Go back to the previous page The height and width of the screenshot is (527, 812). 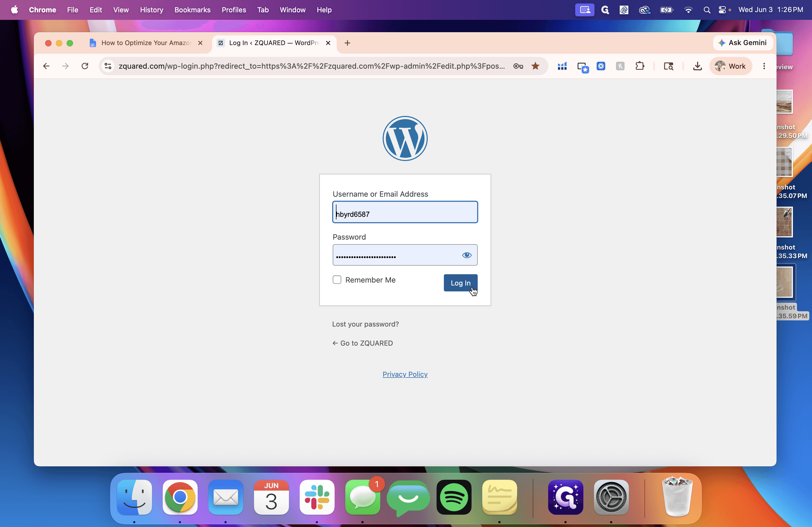coord(46,66)
